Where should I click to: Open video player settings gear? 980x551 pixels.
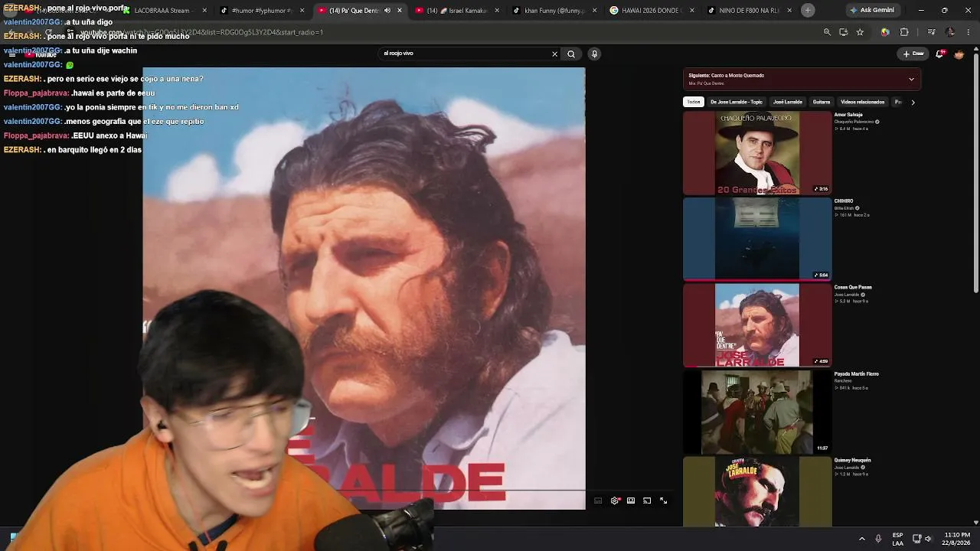tap(614, 500)
